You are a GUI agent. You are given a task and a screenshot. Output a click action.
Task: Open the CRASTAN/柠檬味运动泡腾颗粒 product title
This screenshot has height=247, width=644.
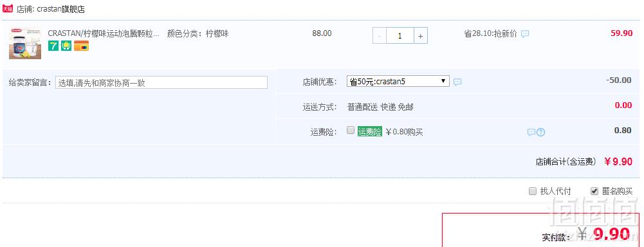click(x=104, y=33)
